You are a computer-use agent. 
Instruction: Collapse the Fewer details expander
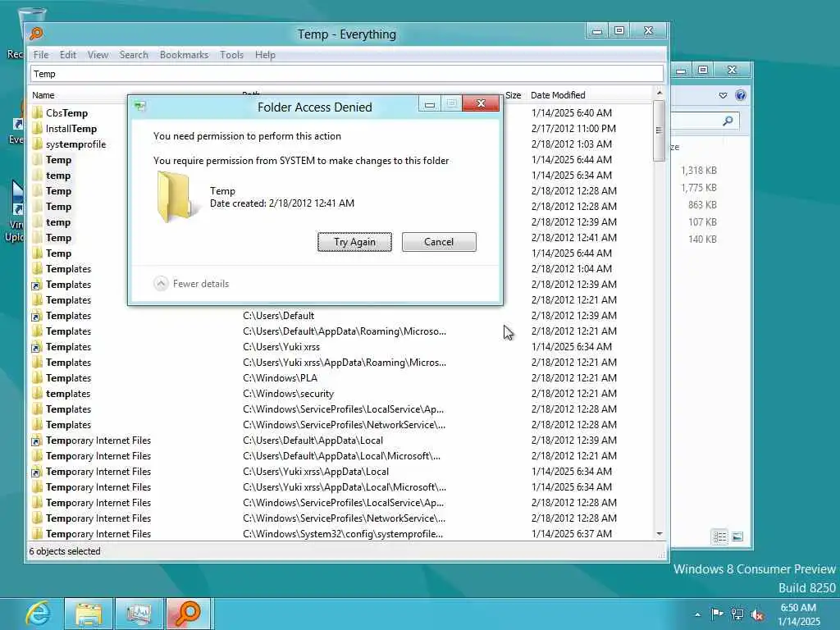[192, 283]
